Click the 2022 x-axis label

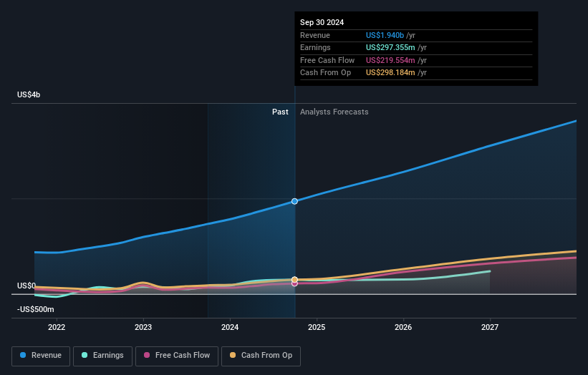pyautogui.click(x=57, y=327)
